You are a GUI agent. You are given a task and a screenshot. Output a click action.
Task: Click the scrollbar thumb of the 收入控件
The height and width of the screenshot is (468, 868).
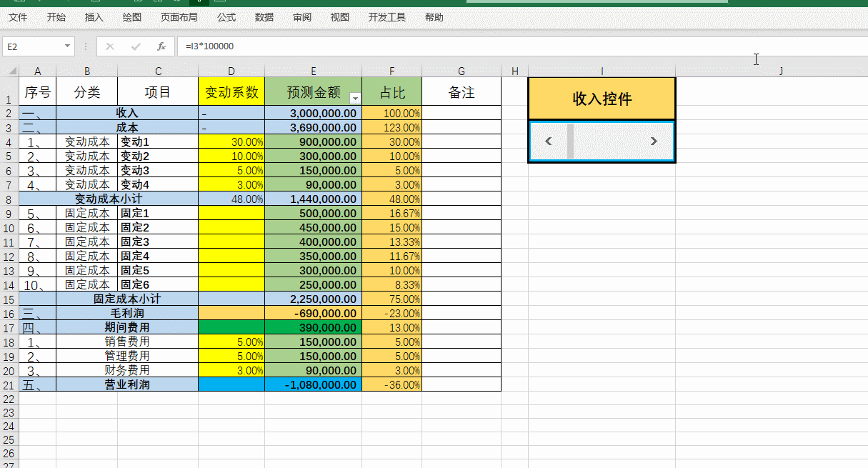(x=570, y=141)
